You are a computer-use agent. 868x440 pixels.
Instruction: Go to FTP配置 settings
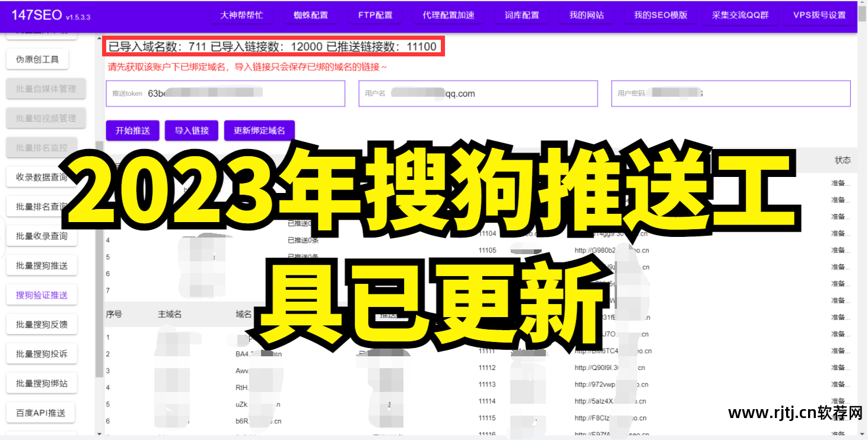click(376, 15)
